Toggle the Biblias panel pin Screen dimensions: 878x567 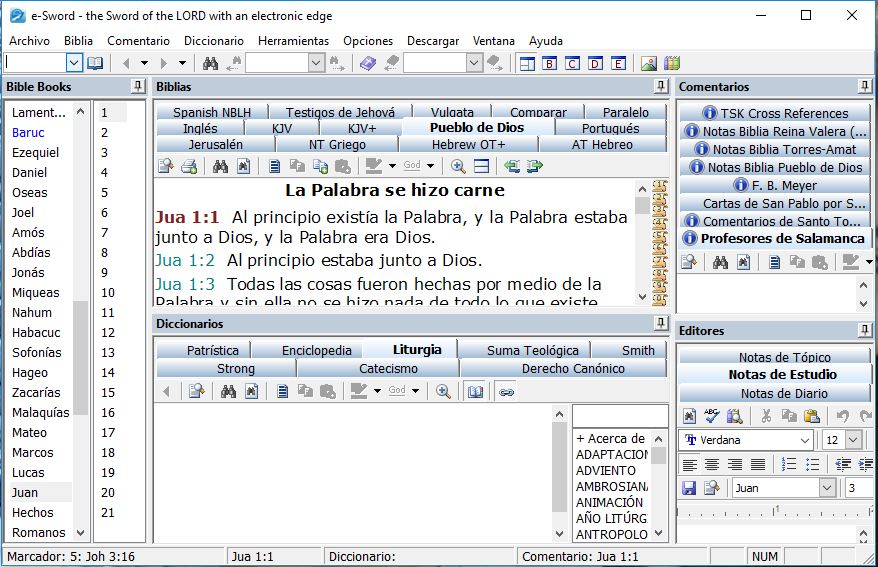click(x=661, y=86)
